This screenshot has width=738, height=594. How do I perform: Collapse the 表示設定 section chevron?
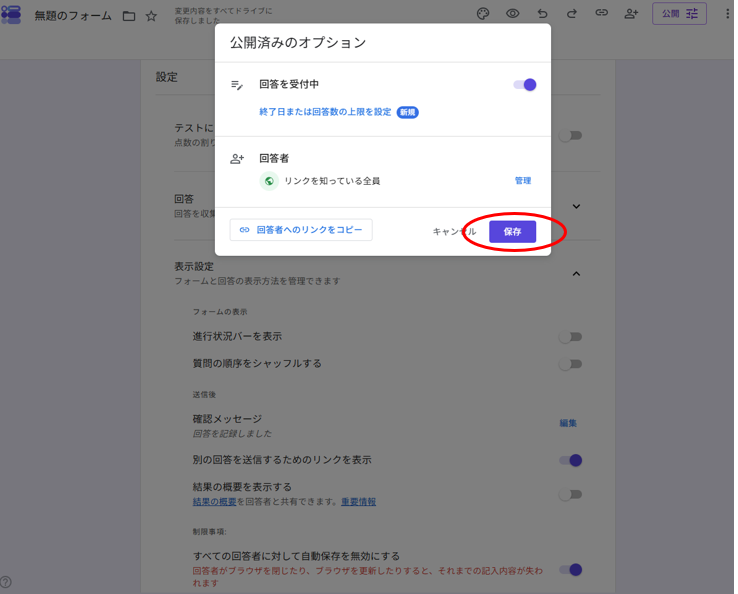coord(576,274)
